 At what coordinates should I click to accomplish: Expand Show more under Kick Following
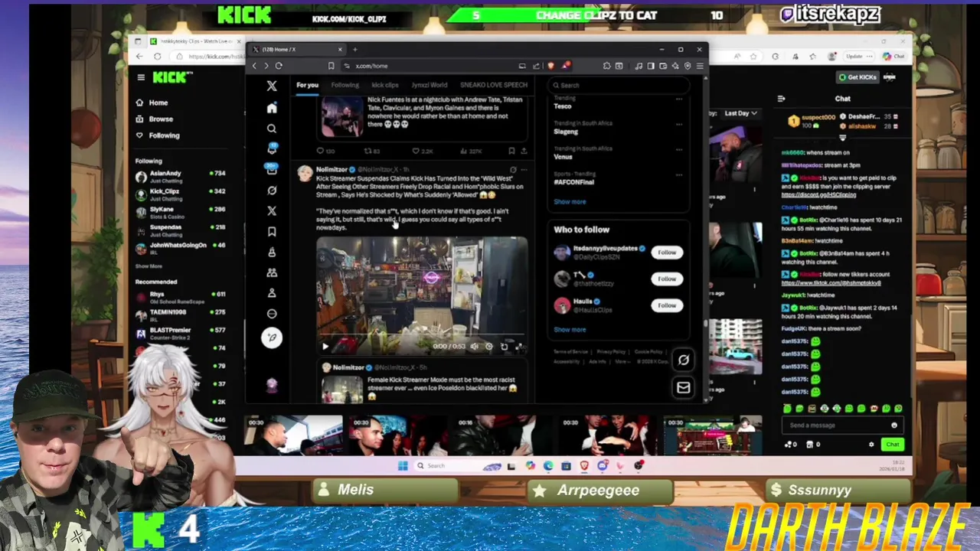pos(149,266)
